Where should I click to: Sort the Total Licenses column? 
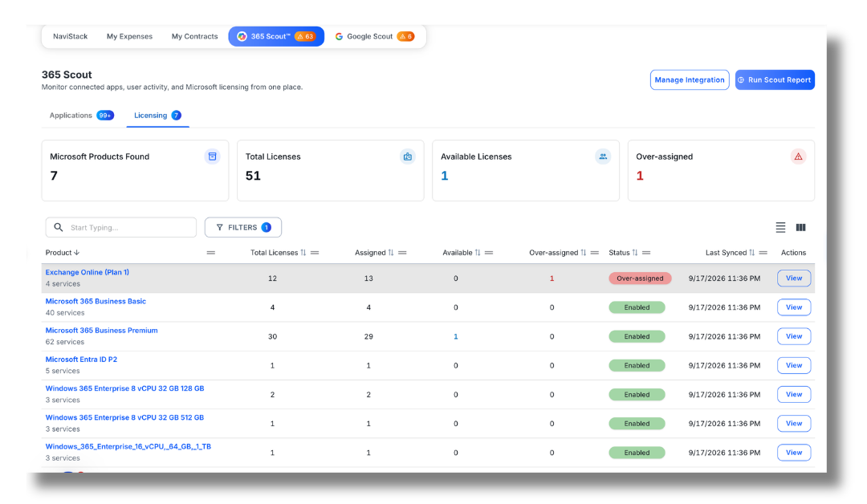(x=303, y=253)
